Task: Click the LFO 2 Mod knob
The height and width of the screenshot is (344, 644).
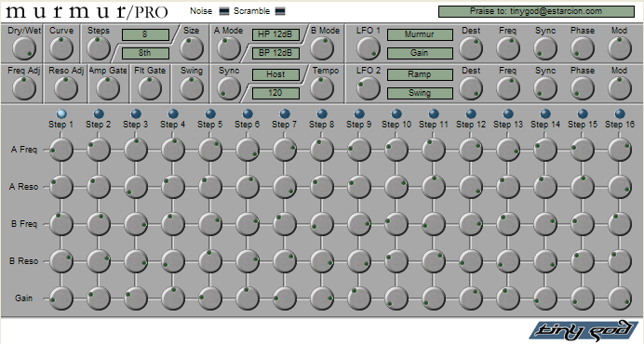Action: click(620, 88)
